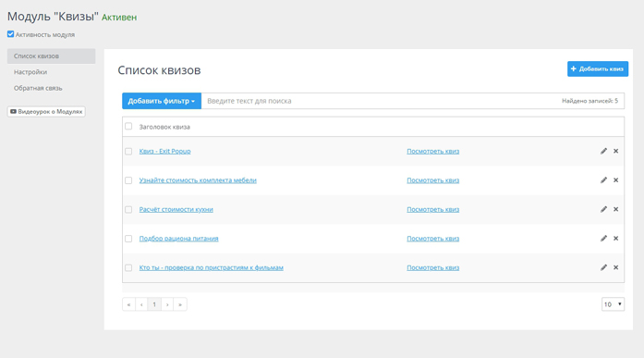Toggle "Активность модуля" checkbox
644x358 pixels.
click(x=11, y=34)
